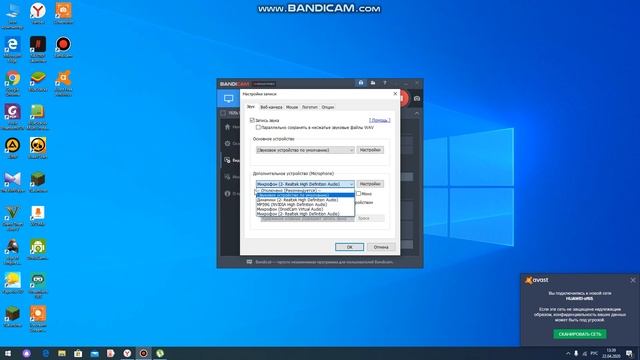Open the Bandicam folder icon in title bar
The width and height of the screenshot is (640, 360).
pos(373,83)
